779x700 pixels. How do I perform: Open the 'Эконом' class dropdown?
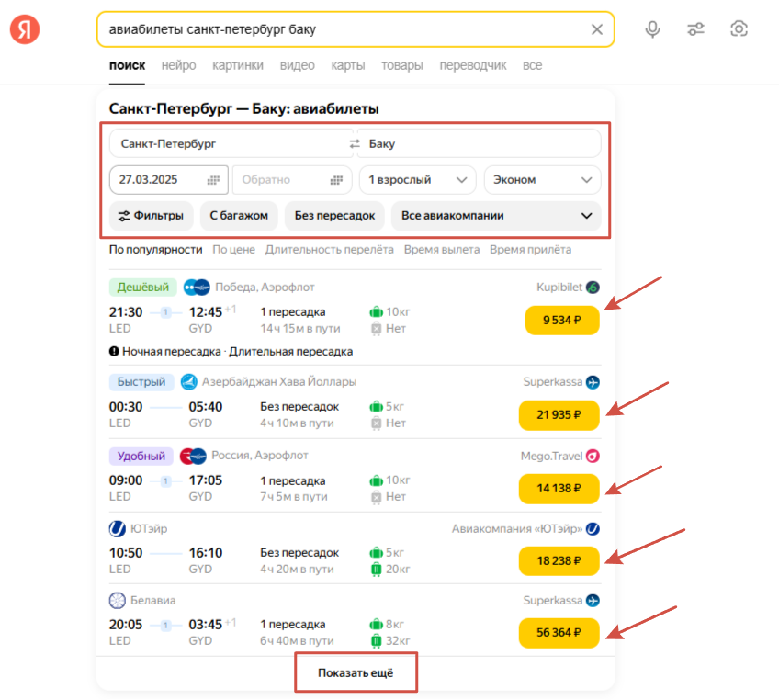tap(542, 180)
